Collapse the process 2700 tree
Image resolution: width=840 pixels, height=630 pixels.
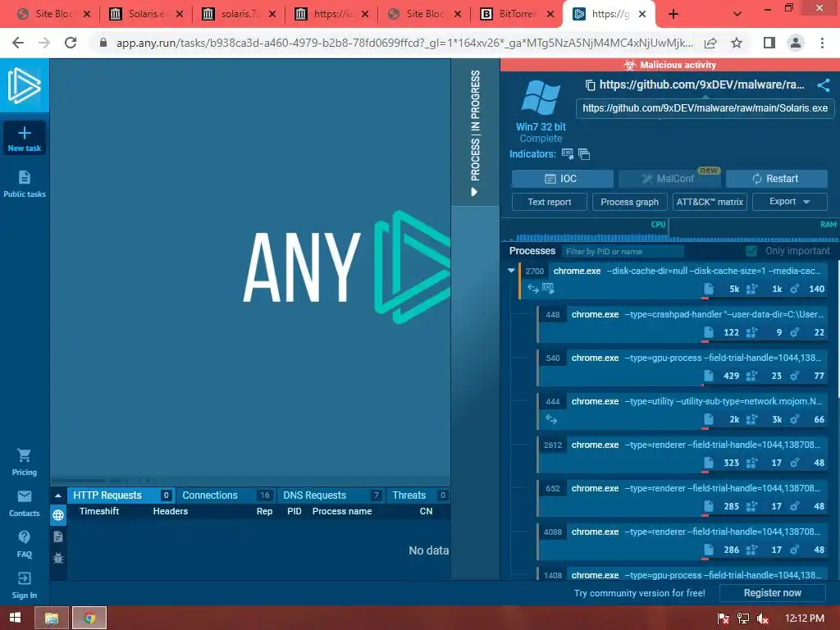click(x=511, y=271)
